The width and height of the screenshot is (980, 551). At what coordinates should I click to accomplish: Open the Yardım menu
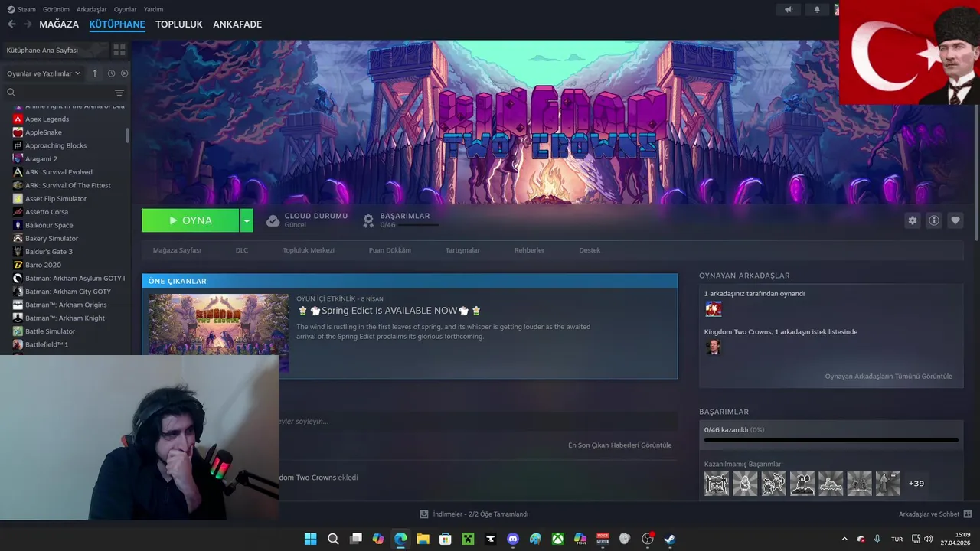(x=154, y=9)
